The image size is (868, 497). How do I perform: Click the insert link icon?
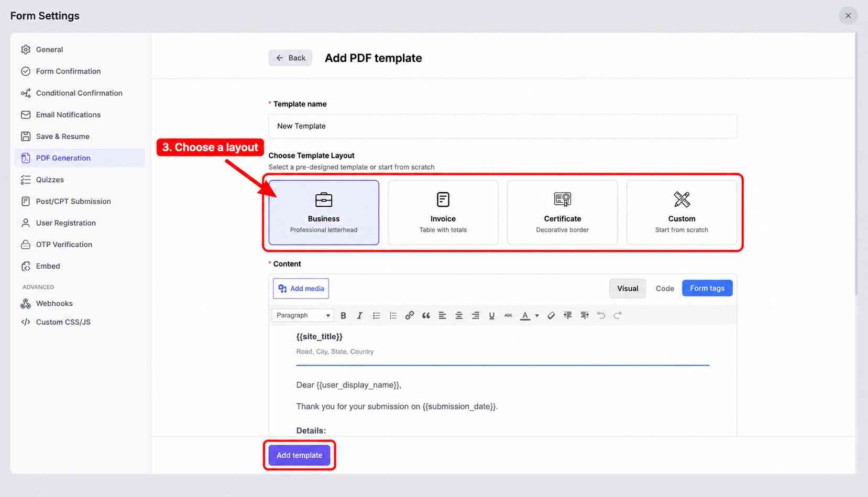pyautogui.click(x=410, y=315)
